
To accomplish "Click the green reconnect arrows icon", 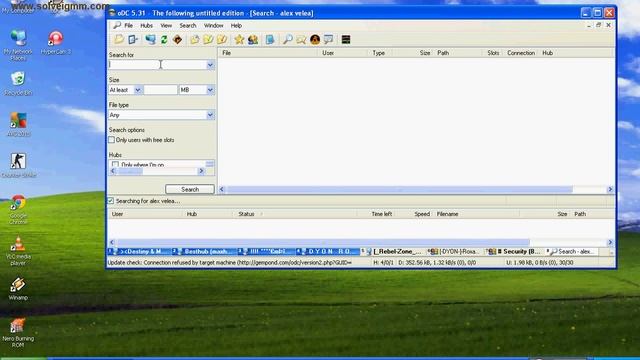I will pos(164,40).
